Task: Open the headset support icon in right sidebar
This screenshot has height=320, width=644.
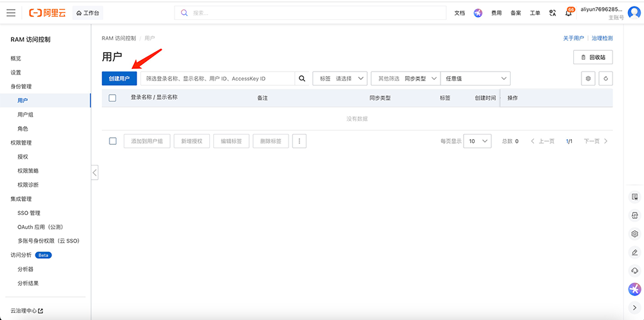Action: coord(634,270)
